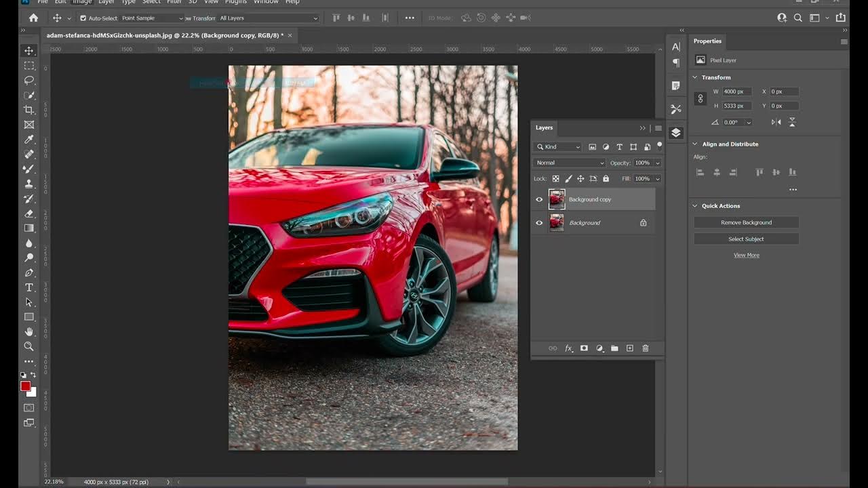This screenshot has width=868, height=488.
Task: Delete layer with trash icon
Action: click(x=646, y=348)
